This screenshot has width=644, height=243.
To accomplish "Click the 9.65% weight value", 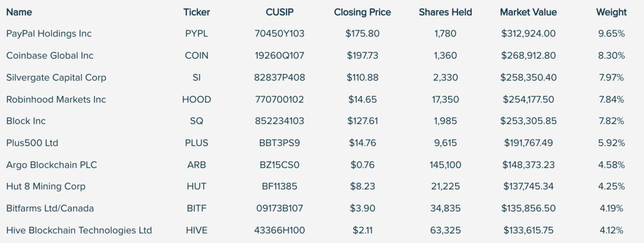I will (x=611, y=33).
